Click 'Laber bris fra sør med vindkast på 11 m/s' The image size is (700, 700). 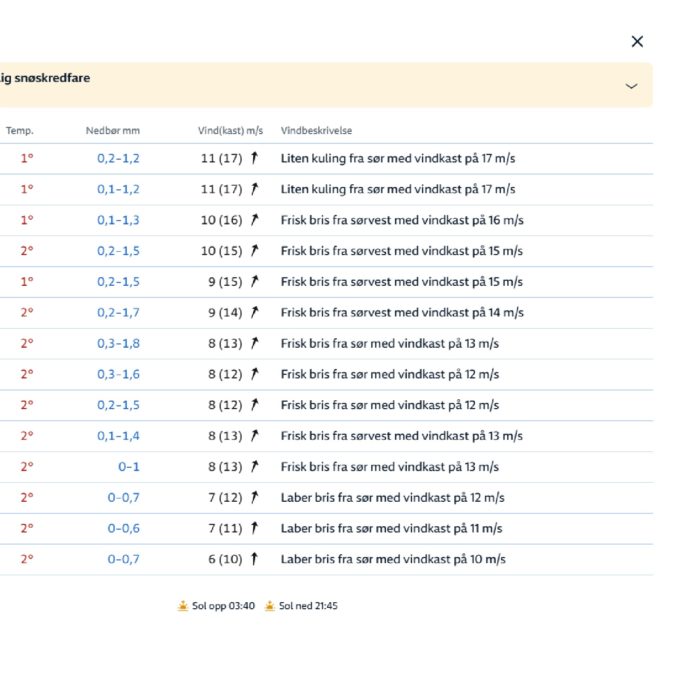392,528
